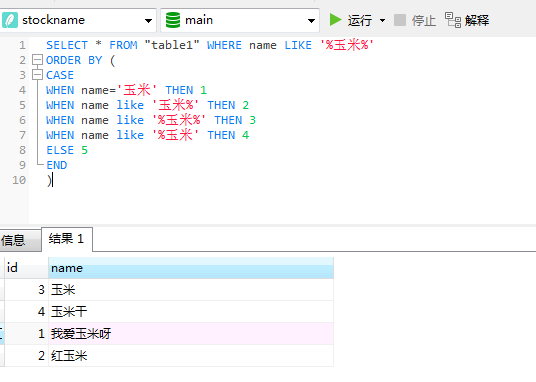The image size is (536, 382).
Task: Click the 解释 button label
Action: (477, 21)
